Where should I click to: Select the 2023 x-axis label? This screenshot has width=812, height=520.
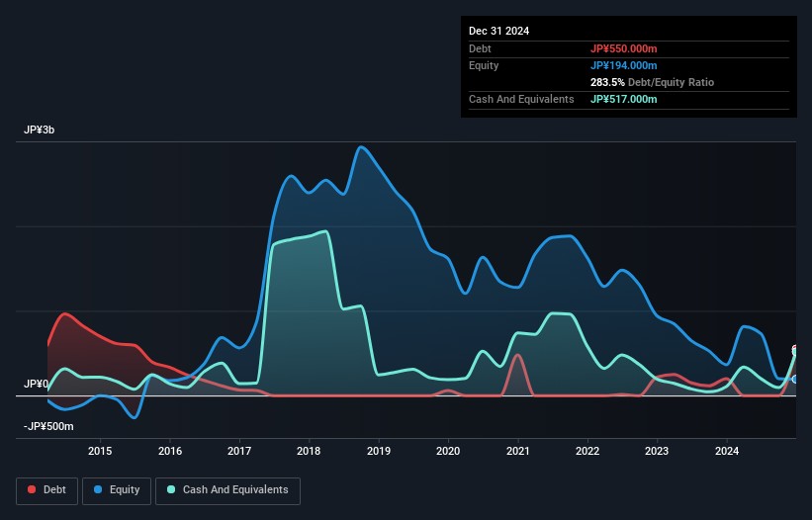[658, 452]
